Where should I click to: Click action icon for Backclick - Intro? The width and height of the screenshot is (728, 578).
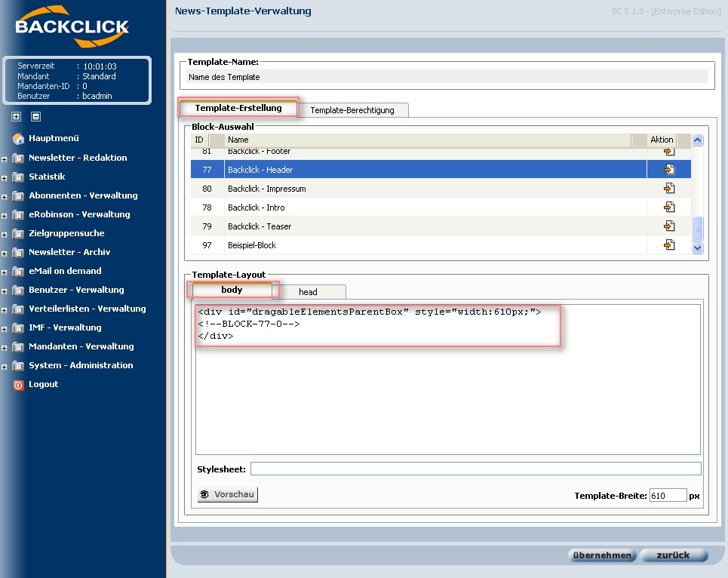point(668,208)
